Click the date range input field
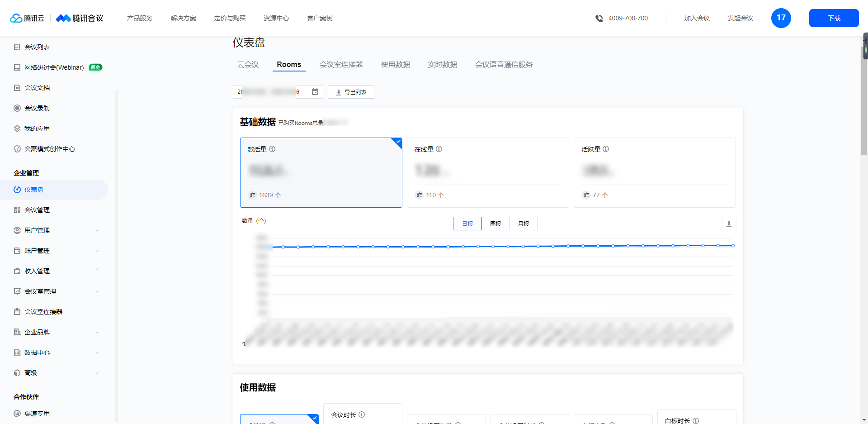Viewport: 868px width, 424px height. coord(278,92)
